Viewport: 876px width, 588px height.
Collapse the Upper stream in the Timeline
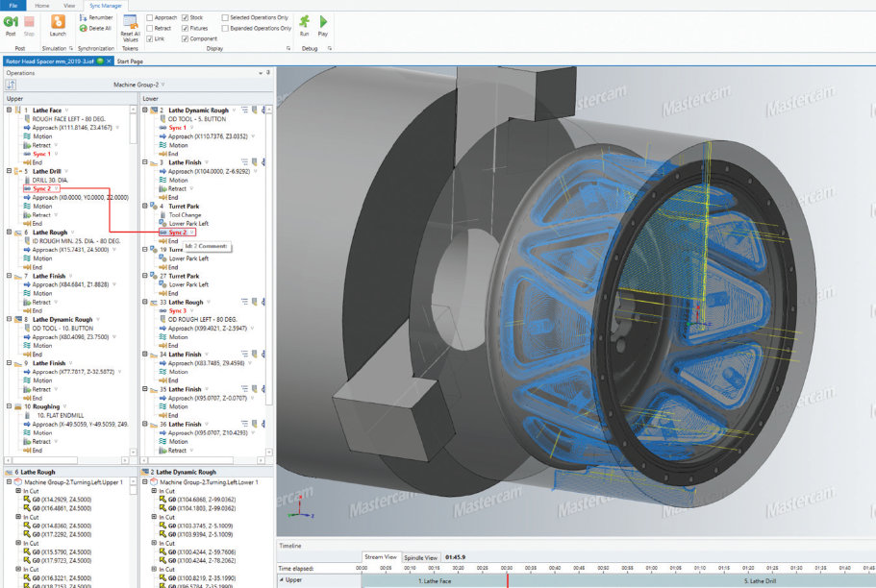pyautogui.click(x=281, y=579)
